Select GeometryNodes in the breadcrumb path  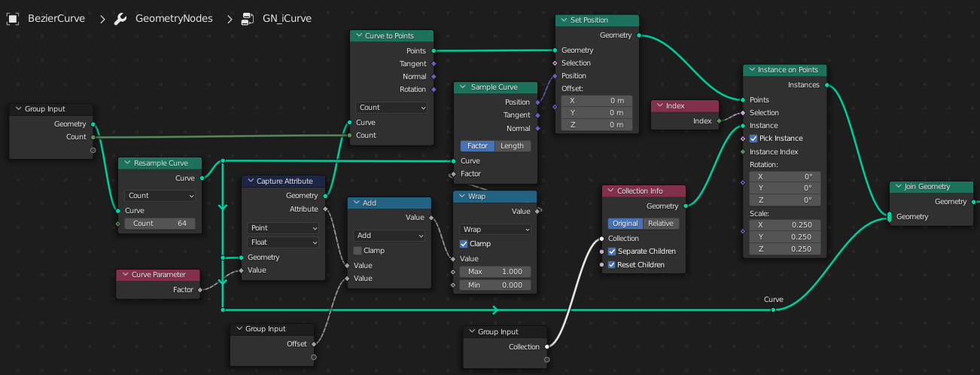pos(174,18)
